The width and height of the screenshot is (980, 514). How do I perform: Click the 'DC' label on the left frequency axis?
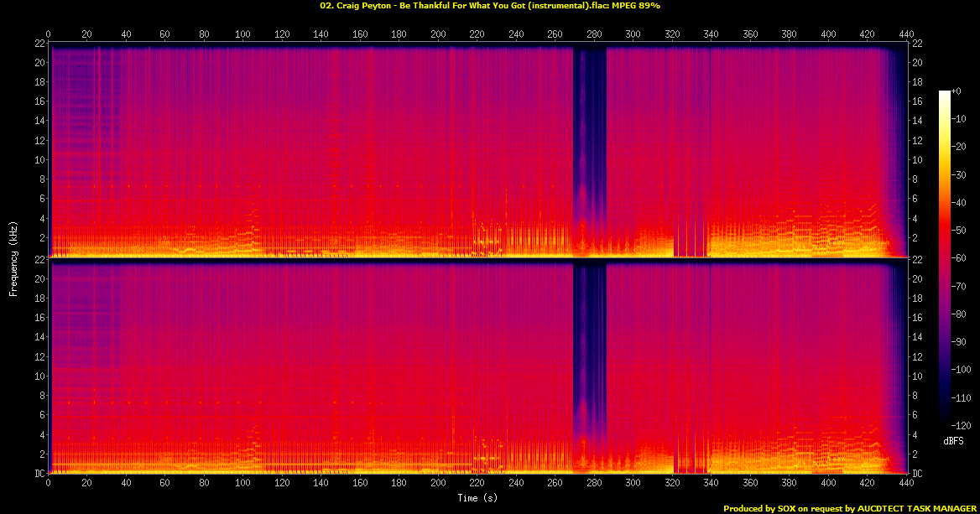point(40,474)
